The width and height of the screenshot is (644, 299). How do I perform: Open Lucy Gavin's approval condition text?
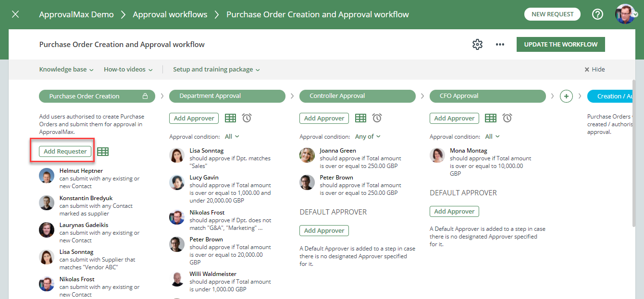(230, 193)
